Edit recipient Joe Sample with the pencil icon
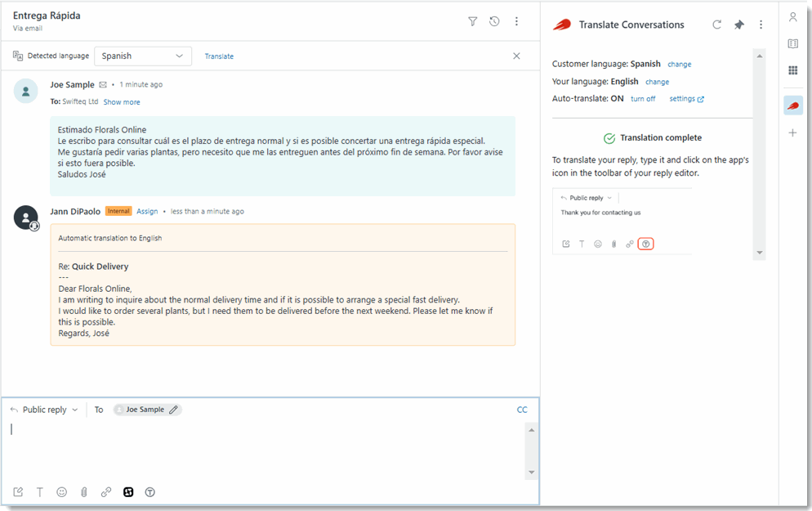 pyautogui.click(x=173, y=410)
